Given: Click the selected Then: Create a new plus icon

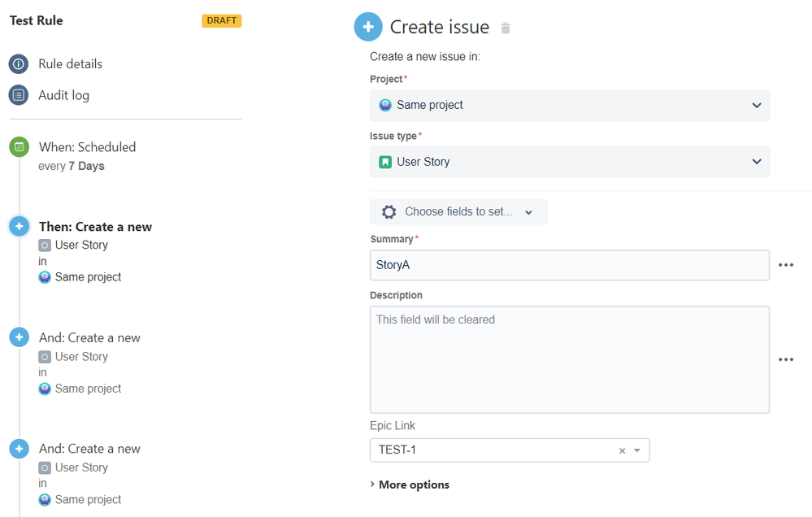Looking at the screenshot, I should click(x=19, y=227).
